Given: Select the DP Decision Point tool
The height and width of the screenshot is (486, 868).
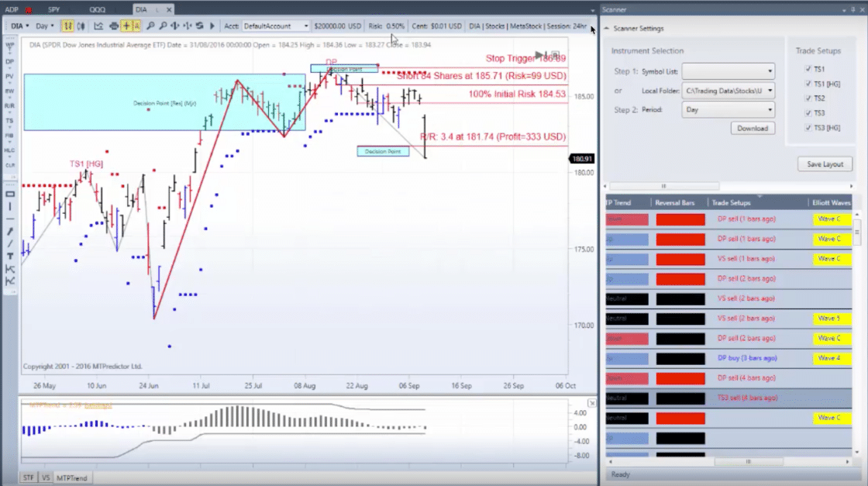Looking at the screenshot, I should pos(9,62).
